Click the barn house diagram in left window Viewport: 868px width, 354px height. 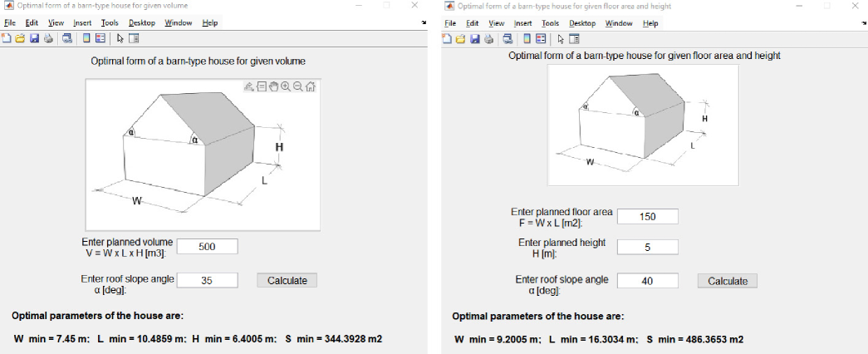203,155
